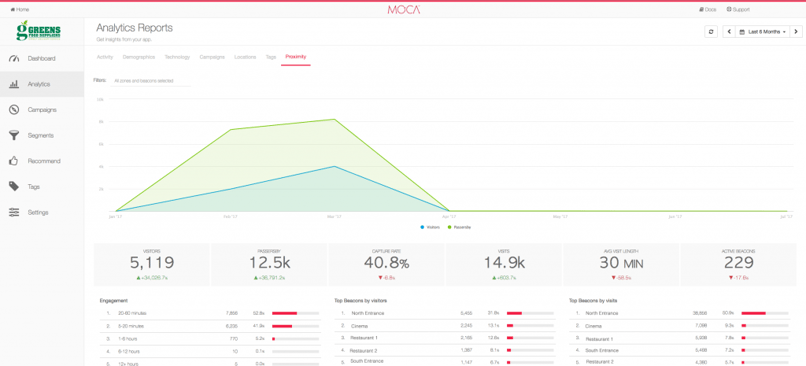
Task: Go to next date period arrow
Action: point(796,32)
